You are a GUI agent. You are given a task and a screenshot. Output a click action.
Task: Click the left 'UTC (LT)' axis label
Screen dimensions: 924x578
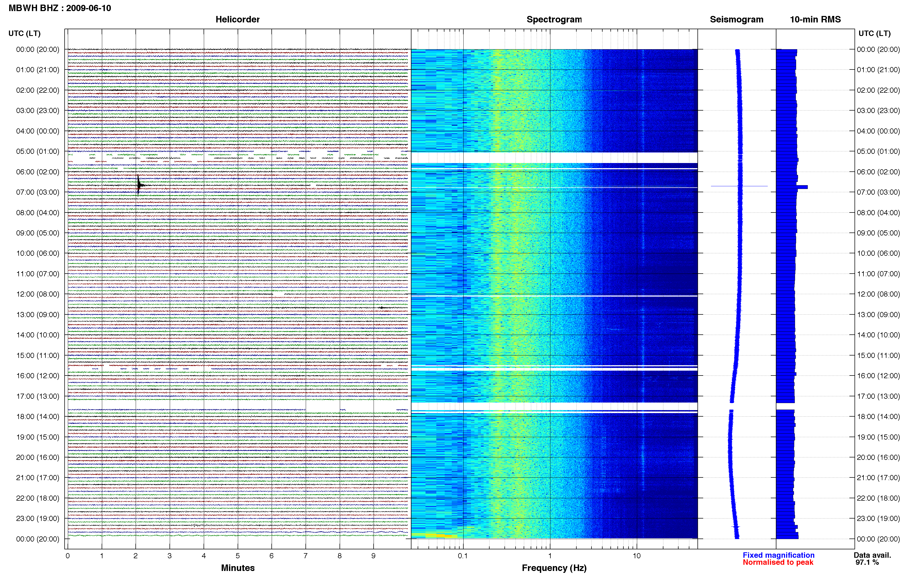point(24,34)
